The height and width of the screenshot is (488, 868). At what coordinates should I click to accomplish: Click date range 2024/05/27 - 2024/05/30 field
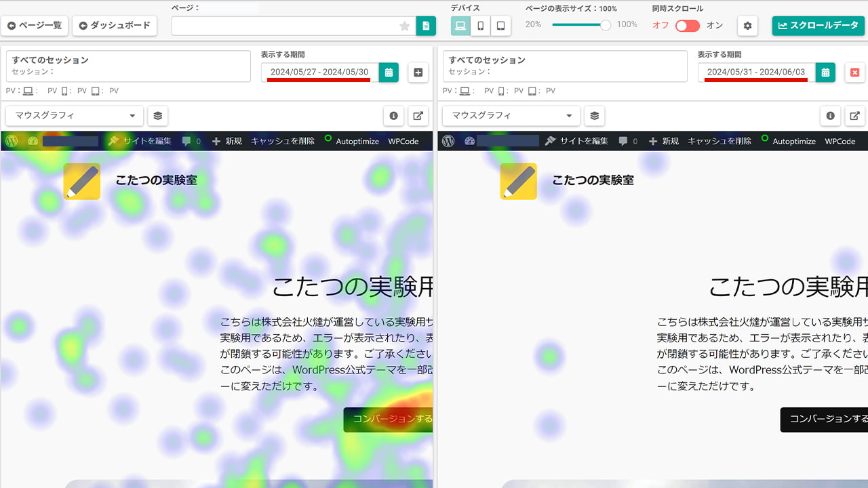(319, 73)
